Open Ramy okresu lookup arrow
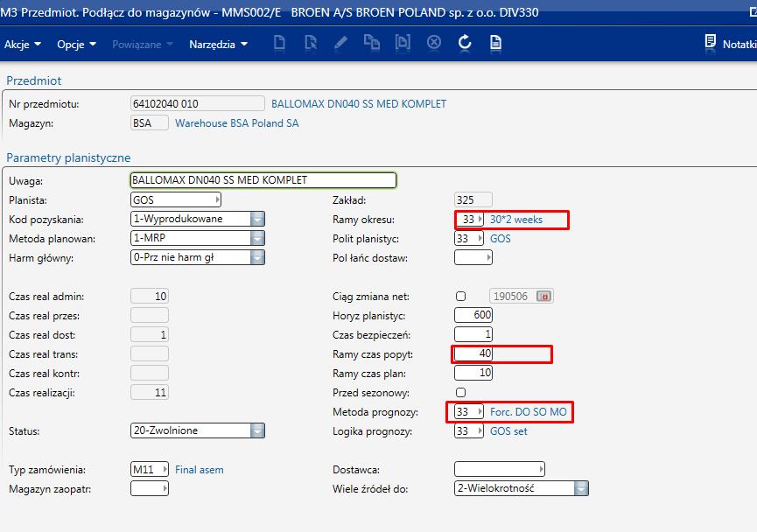The width and height of the screenshot is (757, 532). click(480, 219)
